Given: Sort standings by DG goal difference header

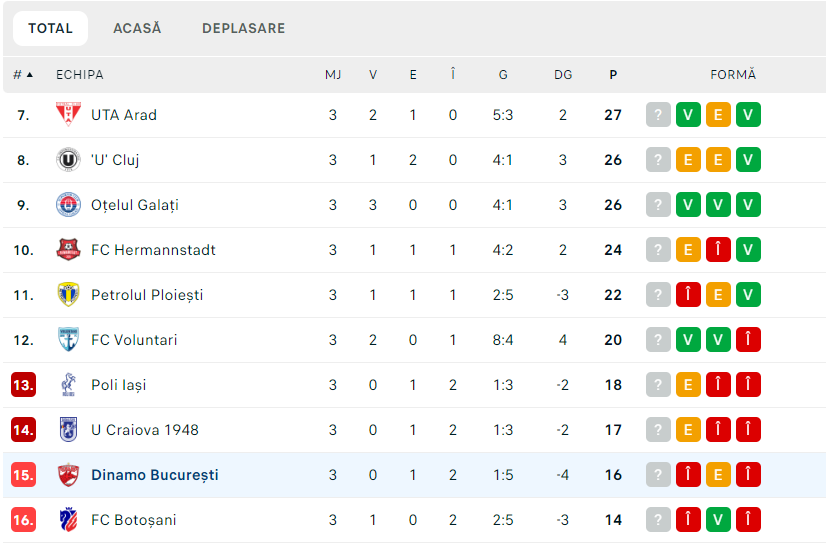Looking at the screenshot, I should [563, 75].
